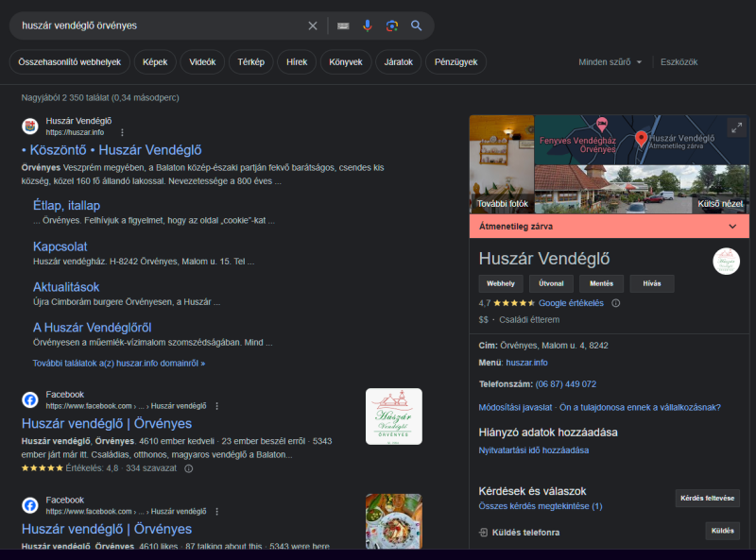Click the phone number (06 87) 449 072
The image size is (756, 560).
tap(565, 384)
